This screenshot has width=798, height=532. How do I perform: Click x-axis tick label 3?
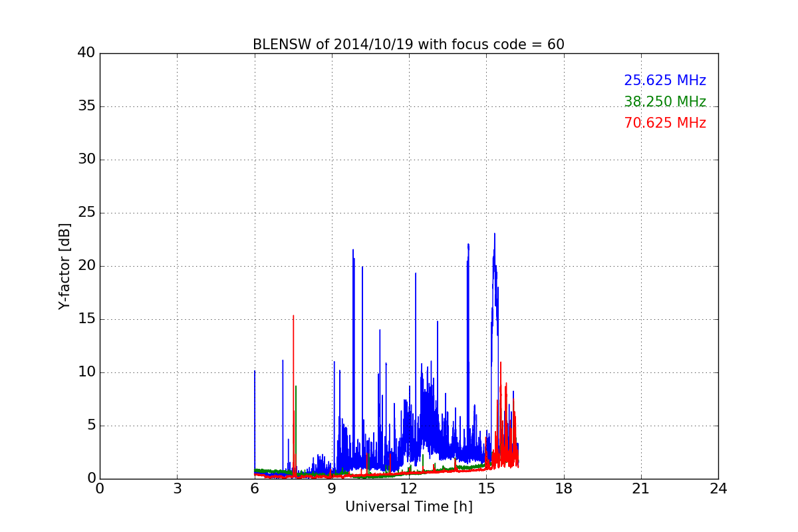[x=177, y=489]
